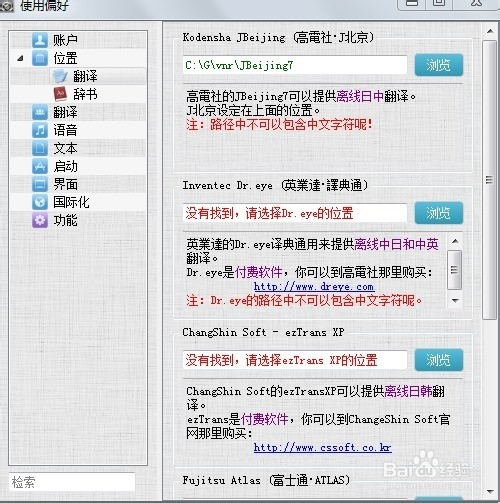500x503 pixels.
Task: Click the top-level 翻译 translation icon
Action: [40, 112]
